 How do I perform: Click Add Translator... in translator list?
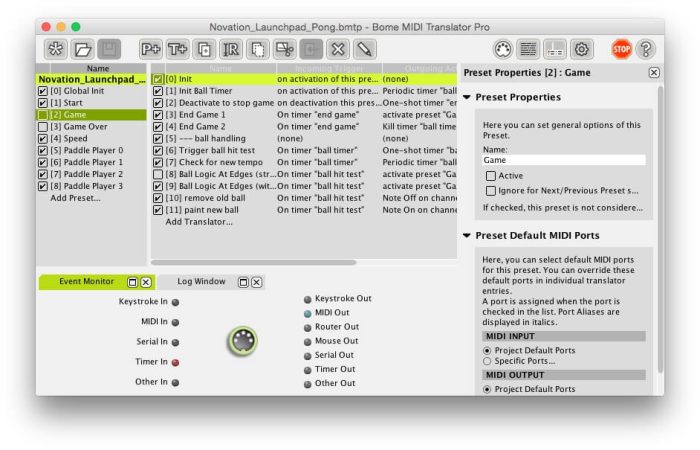click(x=199, y=222)
